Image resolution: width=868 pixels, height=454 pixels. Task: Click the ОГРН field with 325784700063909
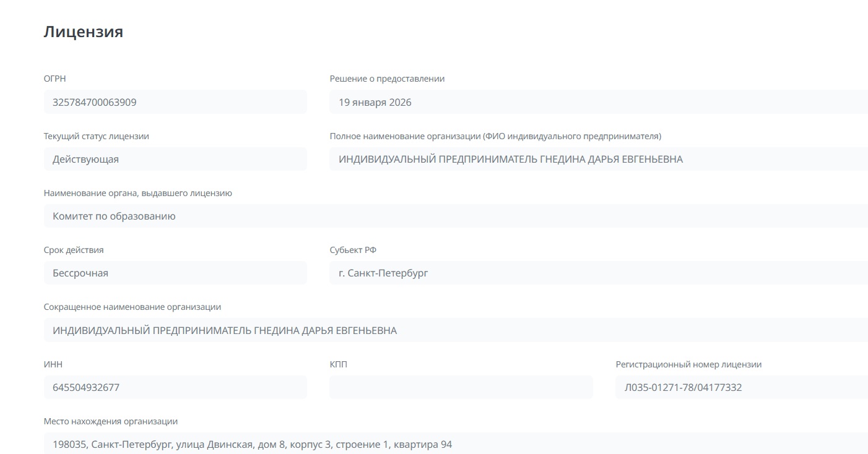175,102
